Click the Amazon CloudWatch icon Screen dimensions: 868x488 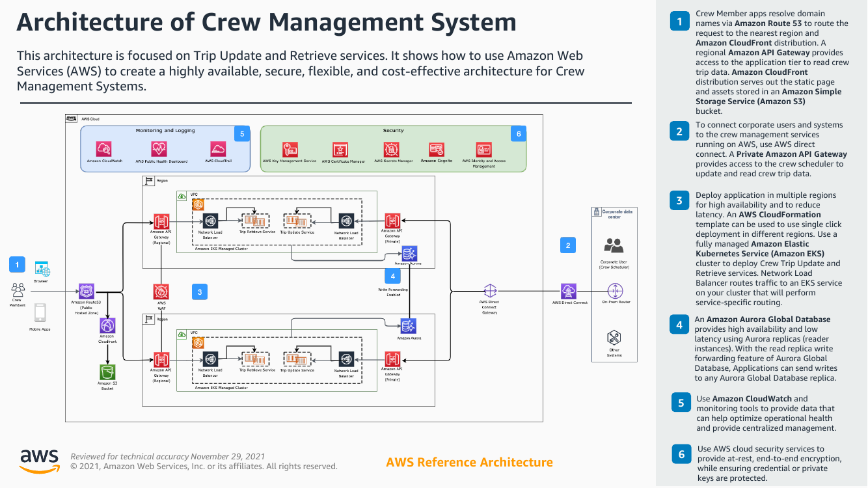coord(103,148)
